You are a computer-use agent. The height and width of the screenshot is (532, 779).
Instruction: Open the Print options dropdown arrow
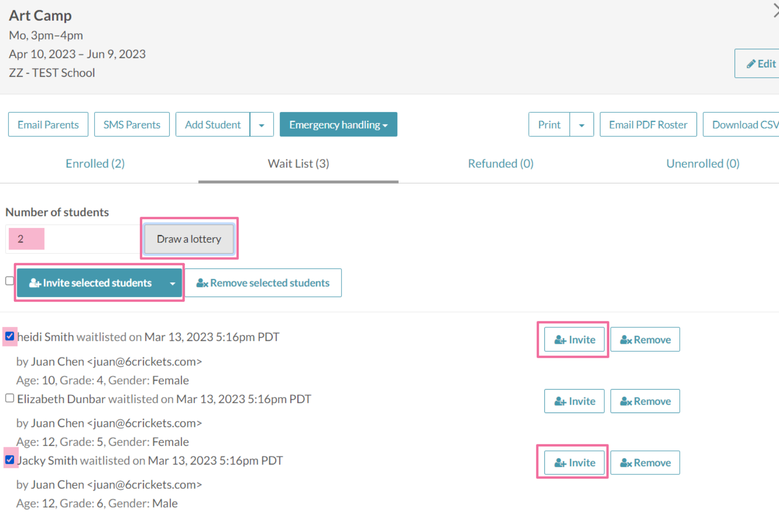tap(582, 125)
